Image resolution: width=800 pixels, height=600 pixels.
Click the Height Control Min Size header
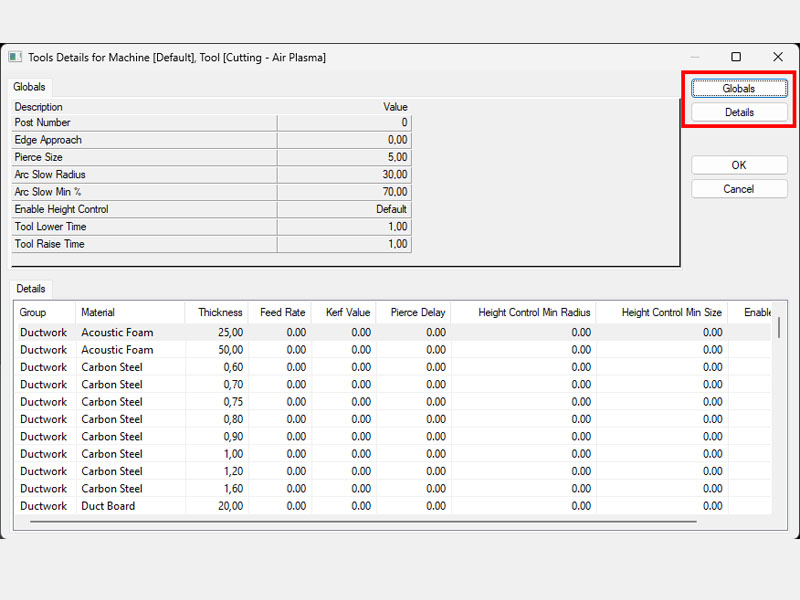coord(662,312)
